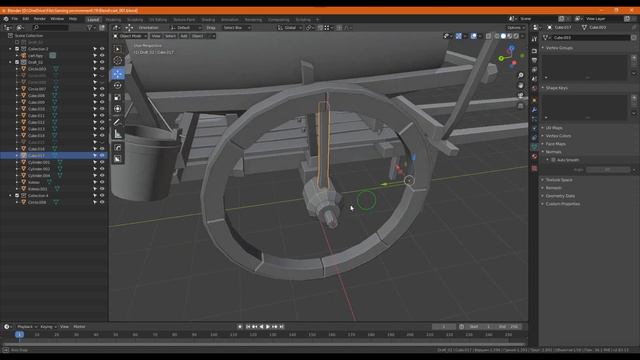Image resolution: width=640 pixels, height=360 pixels.
Task: Select the Select Box tool in viewport toolbar
Action: tap(118, 49)
